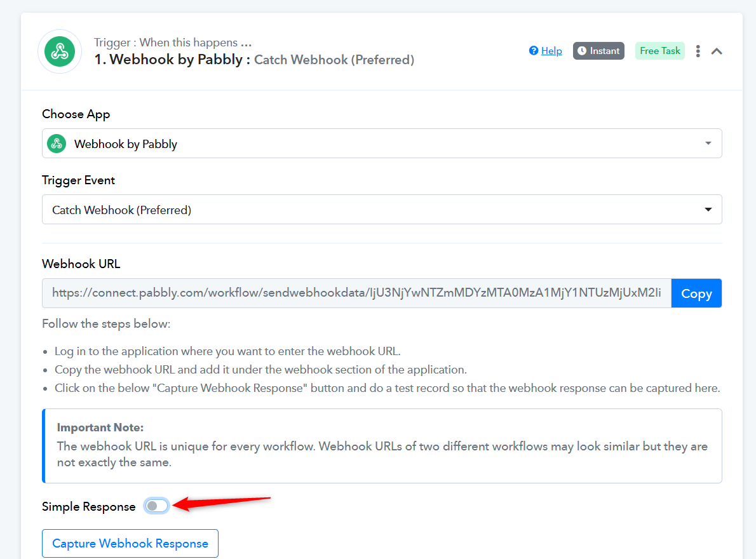Click the large Webhook by Pabbly logo icon
Screen dimensions: 756x559
pos(60,51)
